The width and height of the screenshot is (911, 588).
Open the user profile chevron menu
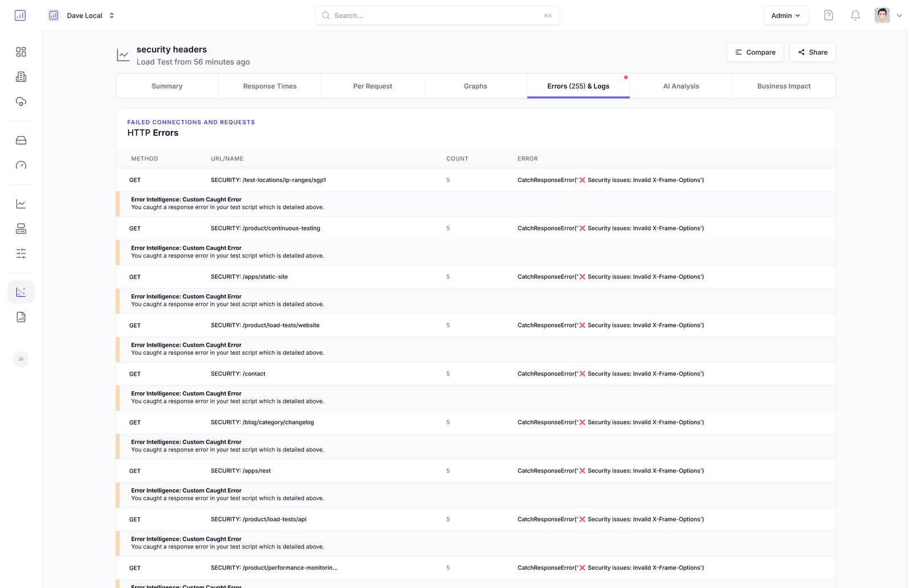(900, 15)
